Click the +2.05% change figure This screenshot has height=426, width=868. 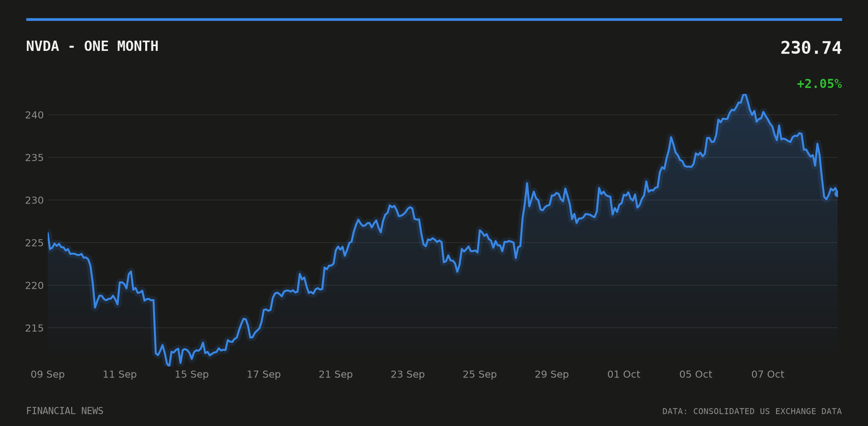(819, 84)
